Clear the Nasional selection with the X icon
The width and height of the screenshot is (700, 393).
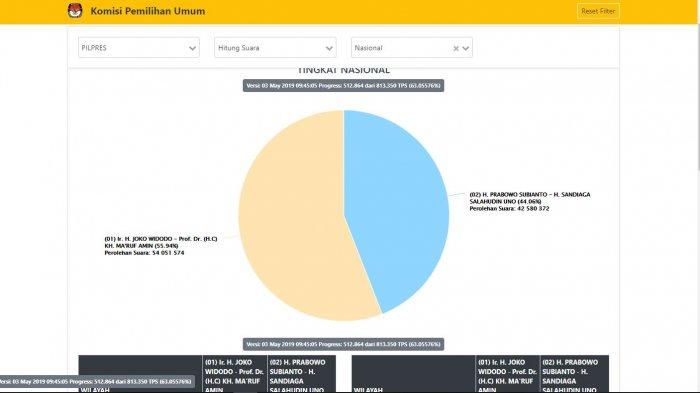(456, 48)
